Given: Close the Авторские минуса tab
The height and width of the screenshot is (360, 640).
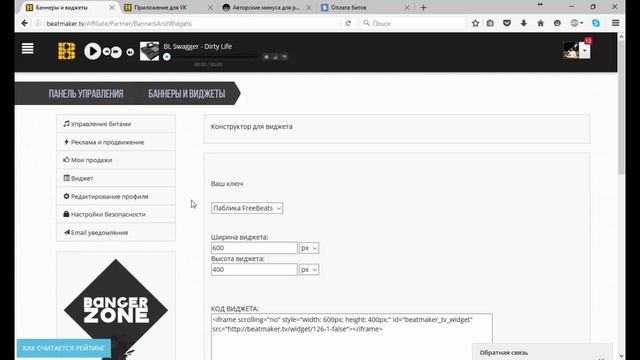Looking at the screenshot, I should (308, 7).
